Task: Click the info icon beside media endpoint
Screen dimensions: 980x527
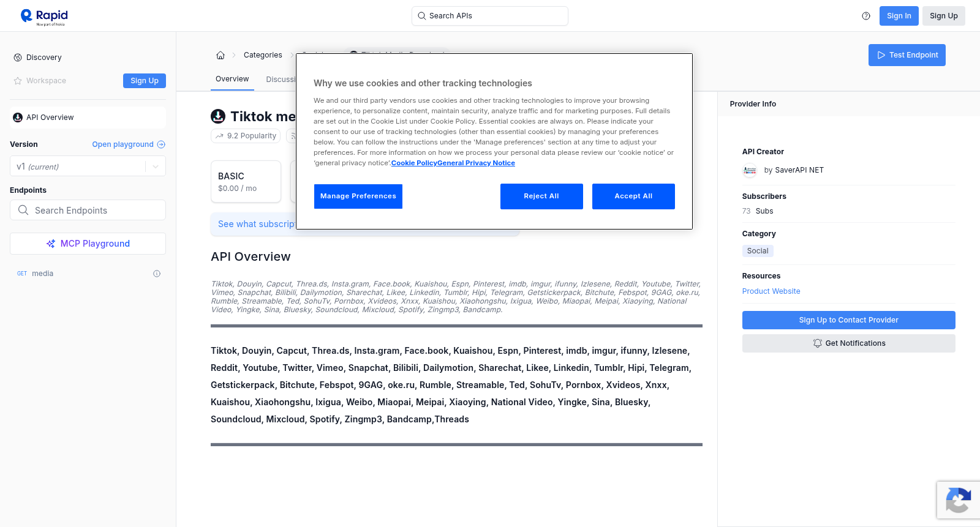Action: pyautogui.click(x=157, y=274)
